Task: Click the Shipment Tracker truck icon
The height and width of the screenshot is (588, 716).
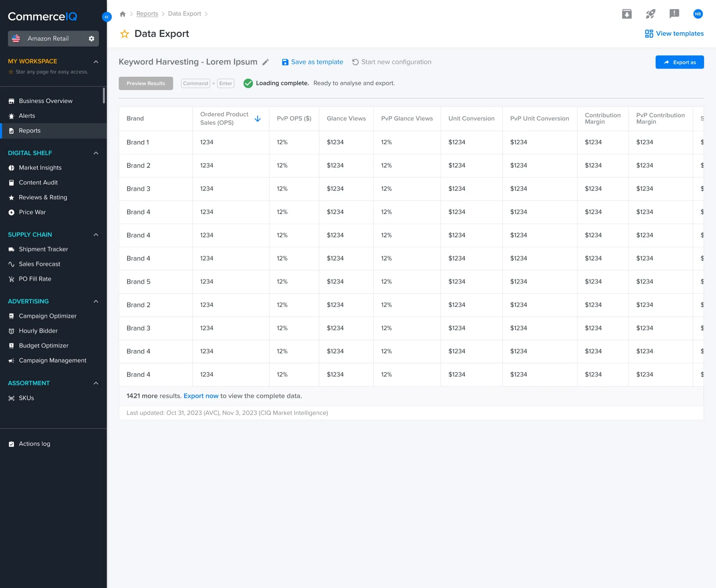Action: pyautogui.click(x=11, y=249)
